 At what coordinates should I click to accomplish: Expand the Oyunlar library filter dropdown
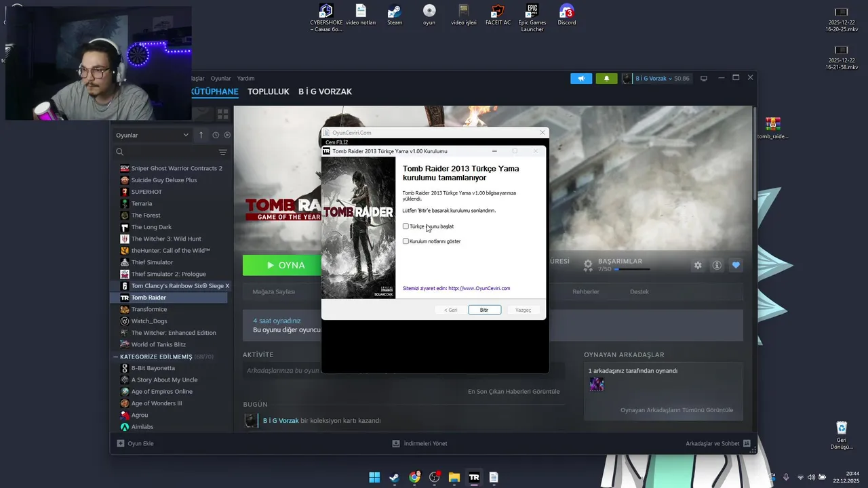[x=152, y=135]
